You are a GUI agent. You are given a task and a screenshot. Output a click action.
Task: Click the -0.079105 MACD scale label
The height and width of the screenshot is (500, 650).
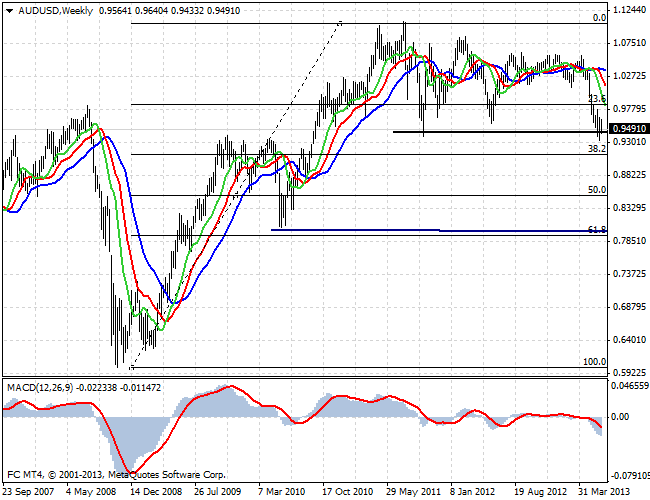point(629,475)
